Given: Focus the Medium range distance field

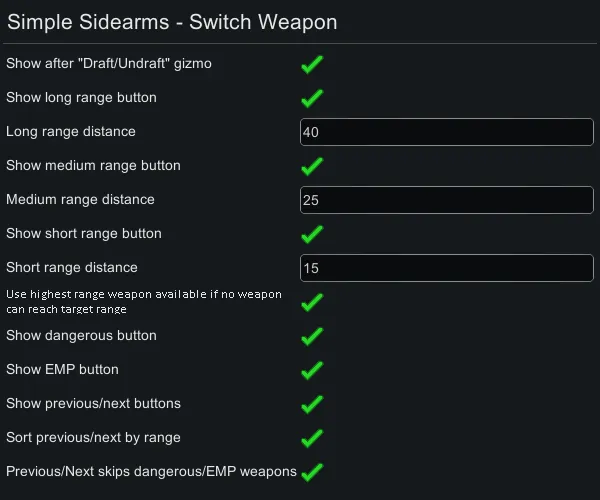Looking at the screenshot, I should pos(447,200).
